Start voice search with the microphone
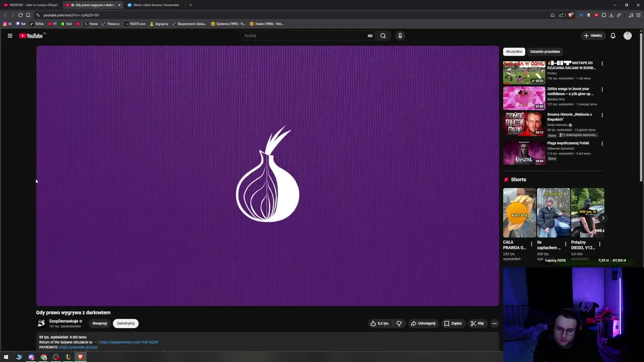 [400, 36]
